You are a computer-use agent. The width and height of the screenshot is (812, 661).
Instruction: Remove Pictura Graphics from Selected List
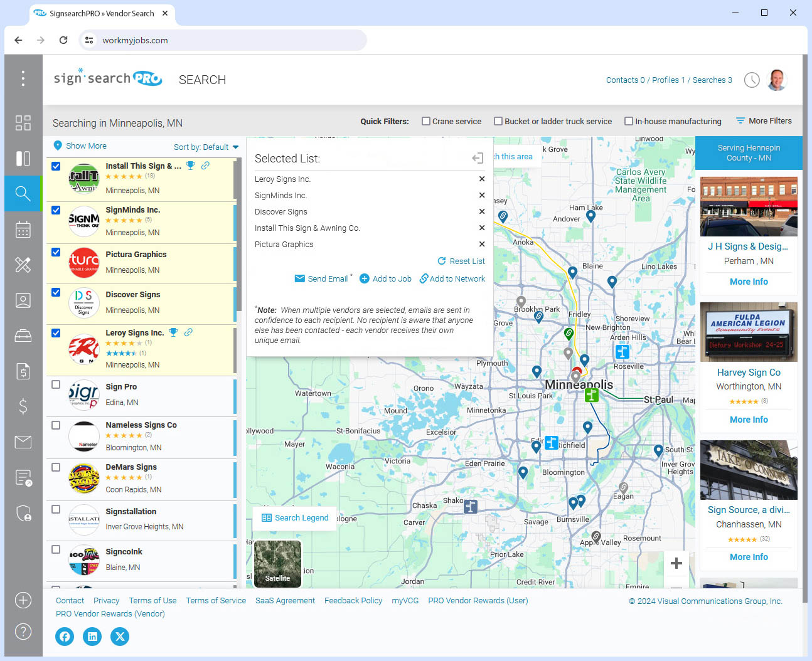point(482,244)
